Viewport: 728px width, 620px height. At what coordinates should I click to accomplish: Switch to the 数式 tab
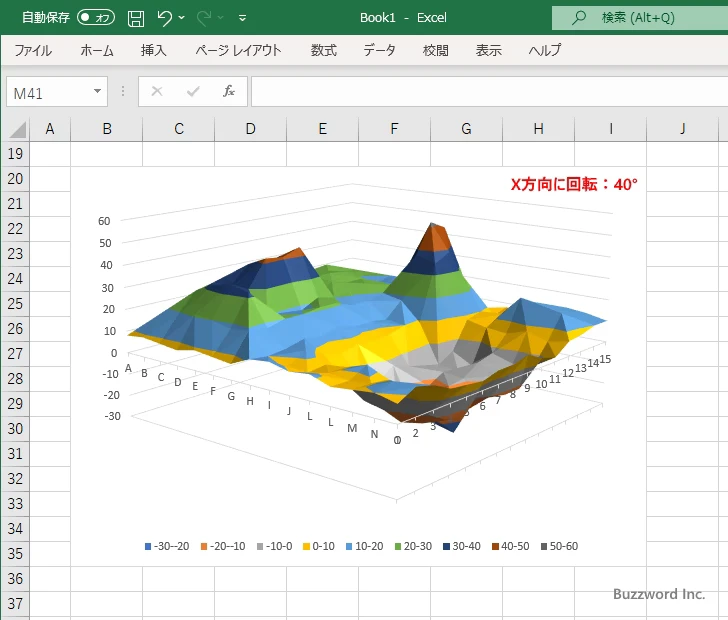click(324, 50)
